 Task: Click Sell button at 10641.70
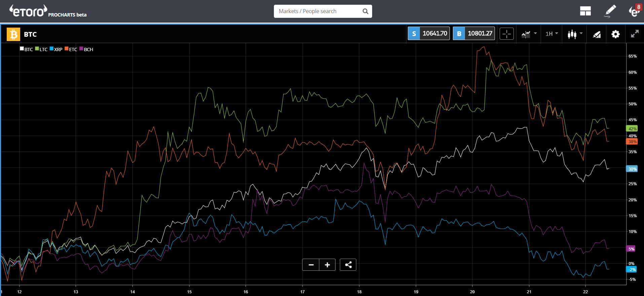click(x=429, y=33)
